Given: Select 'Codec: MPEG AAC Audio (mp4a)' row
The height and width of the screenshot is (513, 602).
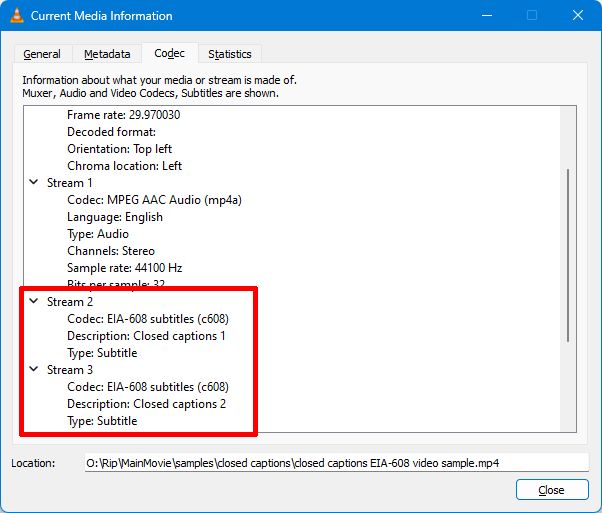Looking at the screenshot, I should (154, 200).
